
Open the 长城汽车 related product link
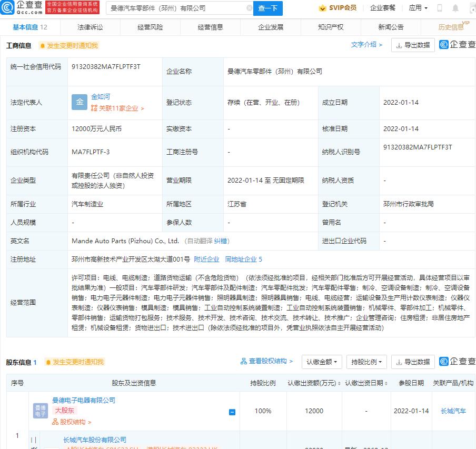(453, 411)
